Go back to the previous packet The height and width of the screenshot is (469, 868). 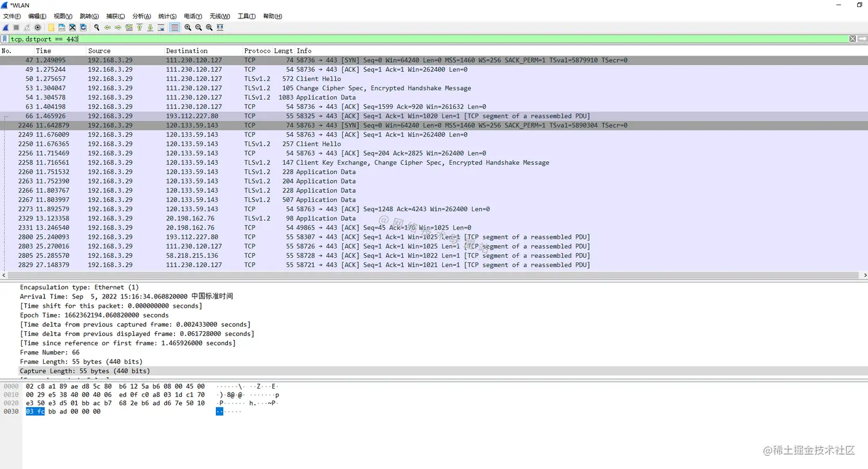(x=107, y=28)
